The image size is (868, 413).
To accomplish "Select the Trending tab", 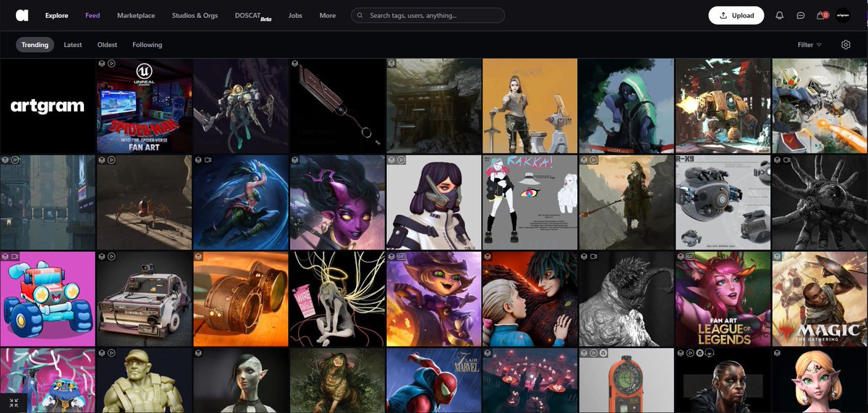I will coord(35,45).
